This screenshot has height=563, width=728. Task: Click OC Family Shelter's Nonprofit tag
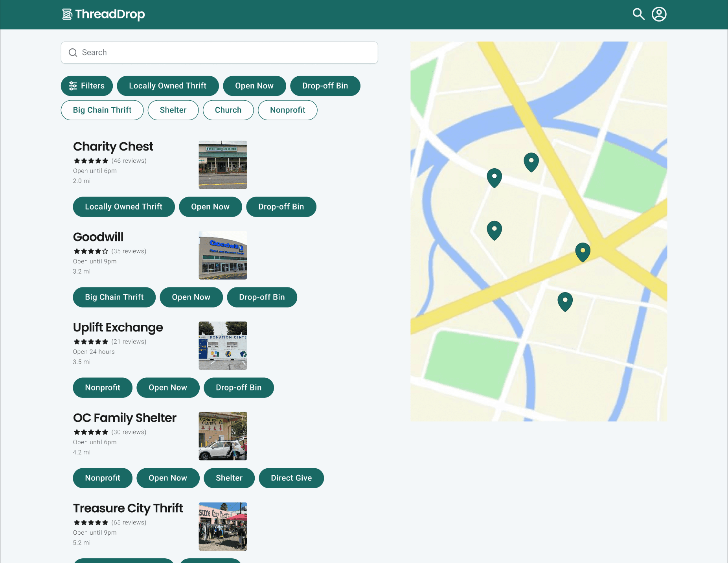click(103, 478)
